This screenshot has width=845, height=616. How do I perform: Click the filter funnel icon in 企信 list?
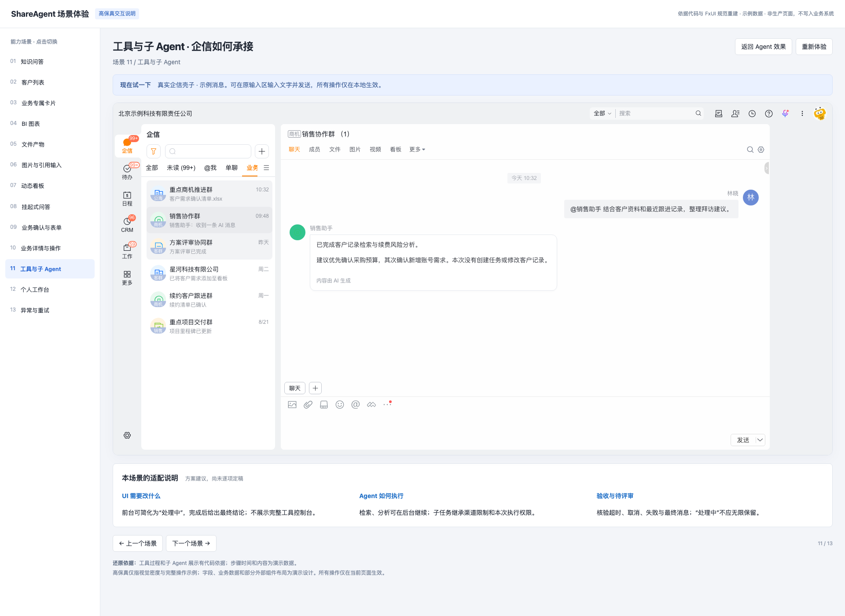154,151
